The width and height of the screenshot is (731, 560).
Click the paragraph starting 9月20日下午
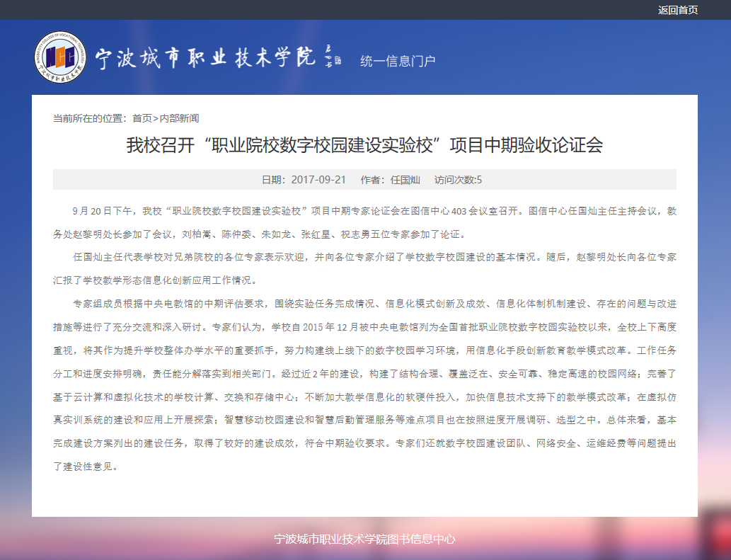point(364,223)
